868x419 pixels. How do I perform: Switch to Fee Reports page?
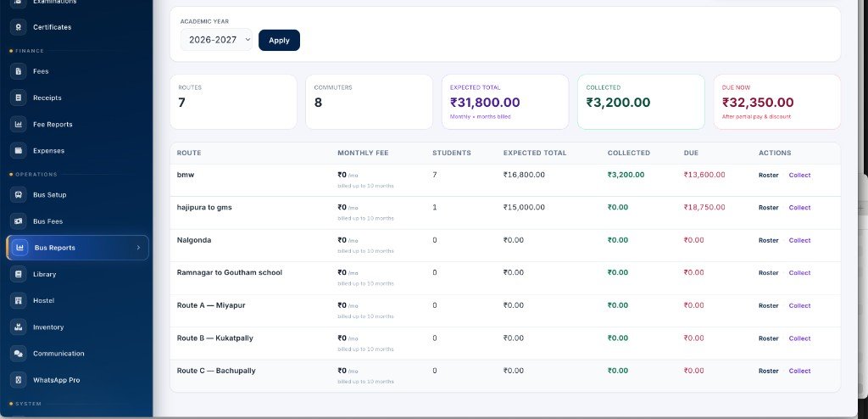pos(53,124)
